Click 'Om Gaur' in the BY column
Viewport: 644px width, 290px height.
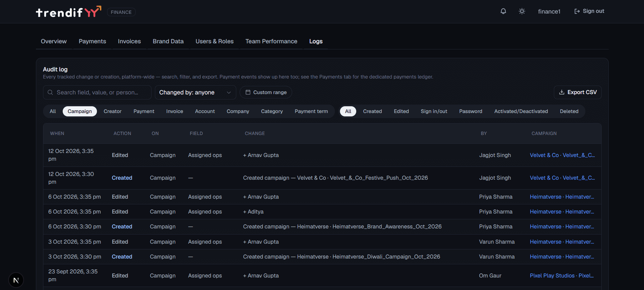click(x=490, y=275)
